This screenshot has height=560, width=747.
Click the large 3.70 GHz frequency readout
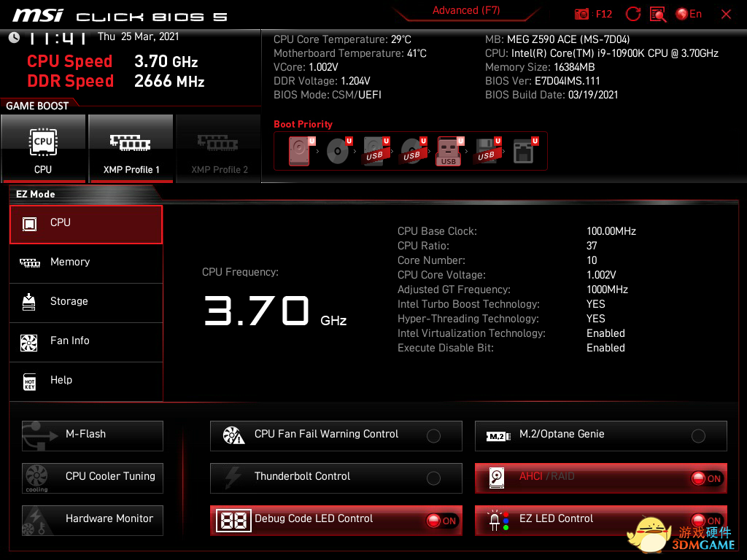[275, 311]
